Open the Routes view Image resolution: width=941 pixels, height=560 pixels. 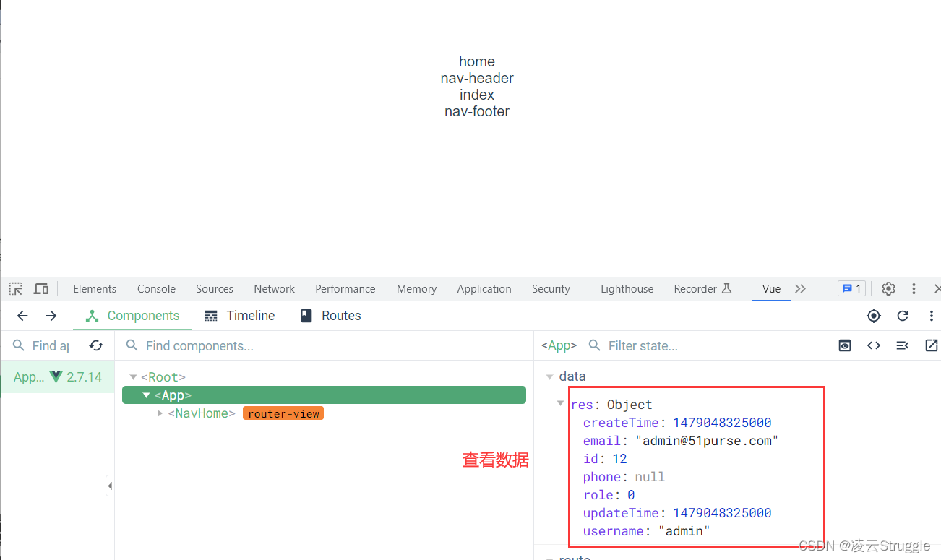pos(331,316)
